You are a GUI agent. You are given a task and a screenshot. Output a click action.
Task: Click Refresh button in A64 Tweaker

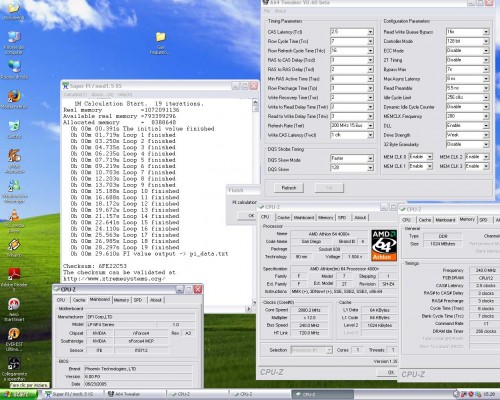tap(289, 188)
